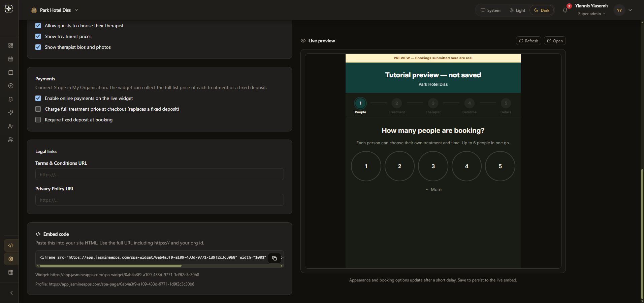Click the Terms & Conditions URL field

point(160,174)
